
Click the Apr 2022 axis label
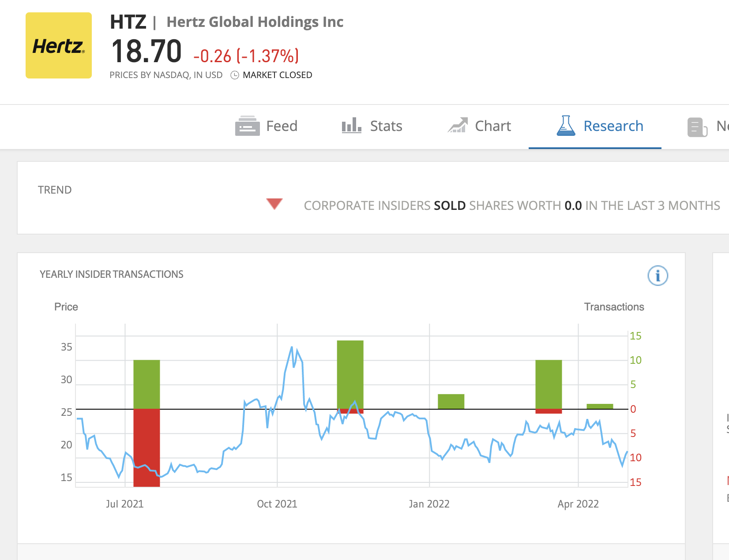[x=578, y=504]
